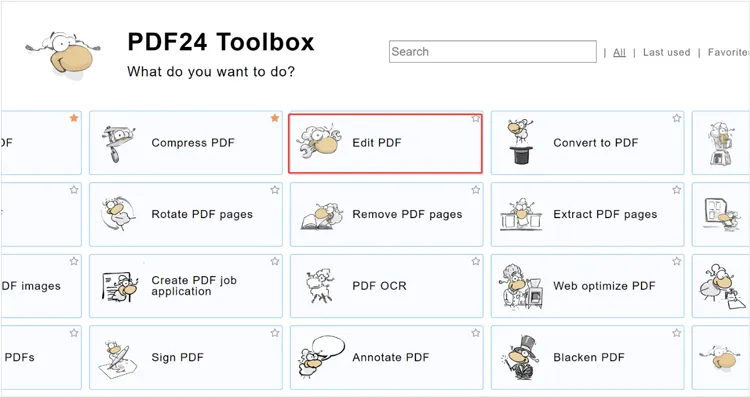This screenshot has height=397, width=750.
Task: Open the Web optimize PDF tool
Action: click(587, 286)
